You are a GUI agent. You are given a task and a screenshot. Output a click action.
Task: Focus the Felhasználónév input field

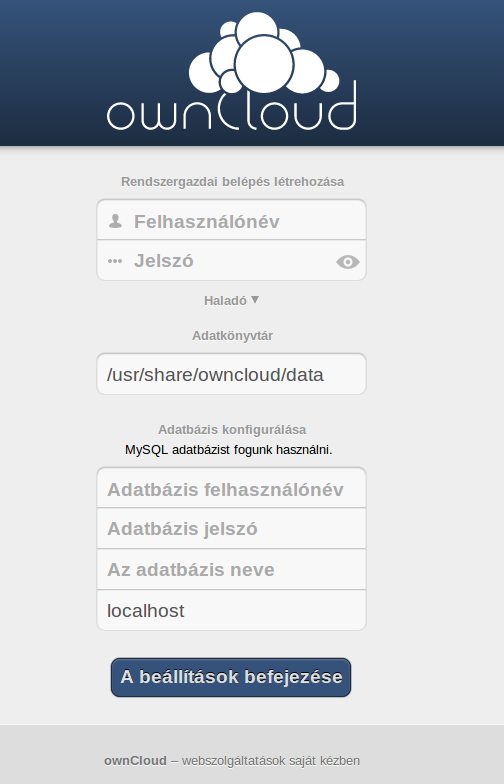(232, 220)
